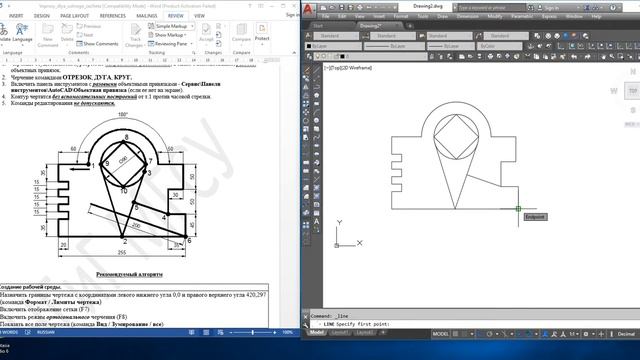Viewport: 640px width, 360px height.
Task: Select the Circle tool in Draw toolbar
Action: point(316,121)
